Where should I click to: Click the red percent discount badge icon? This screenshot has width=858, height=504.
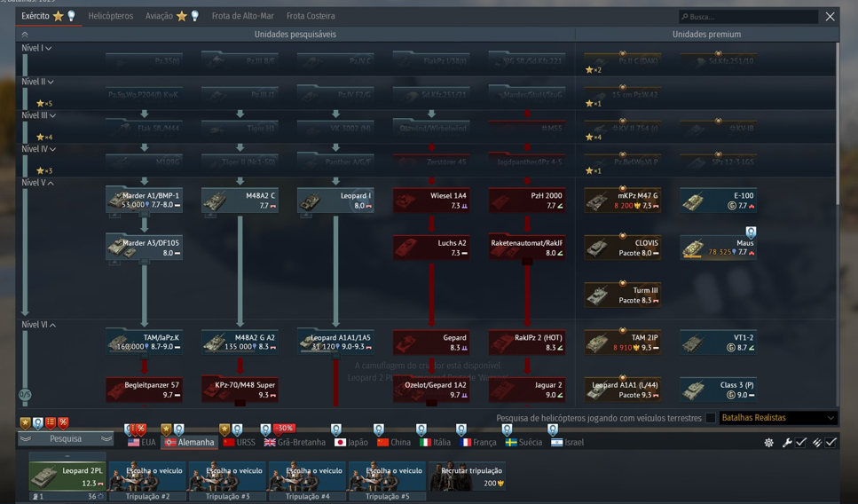click(63, 422)
